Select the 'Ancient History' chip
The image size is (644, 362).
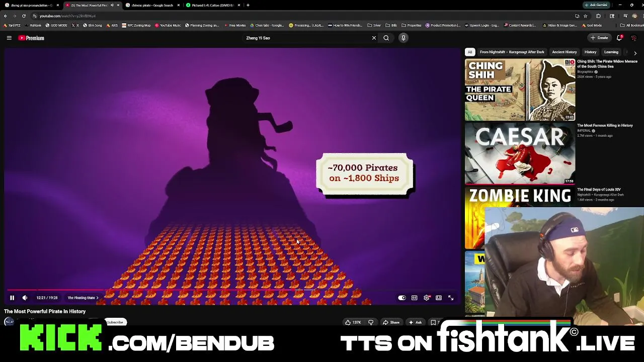tap(564, 52)
